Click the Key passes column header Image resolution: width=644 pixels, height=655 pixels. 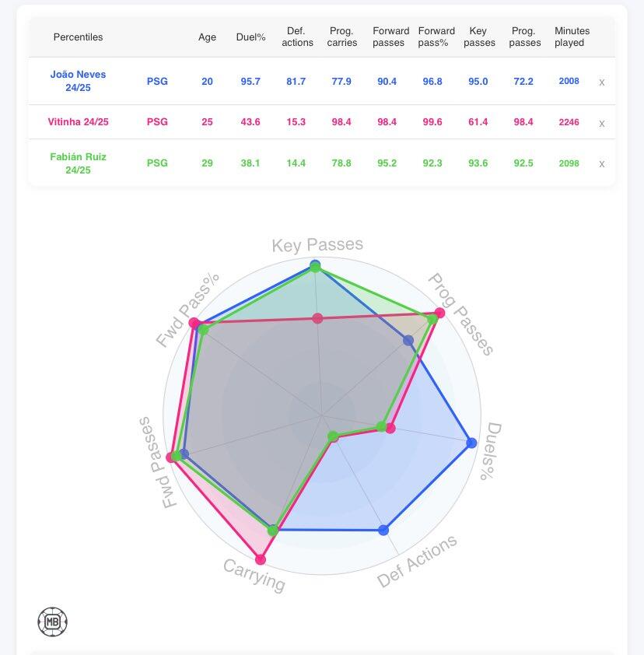tap(479, 37)
